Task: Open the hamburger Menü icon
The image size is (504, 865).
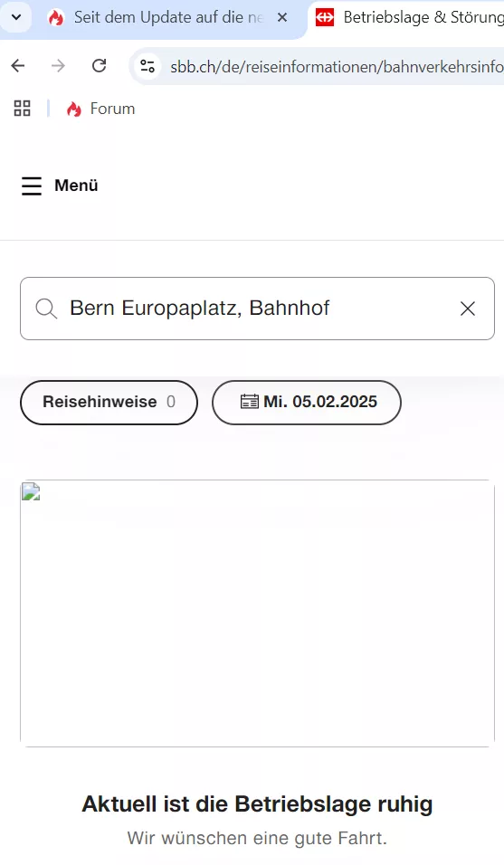Action: pos(32,185)
